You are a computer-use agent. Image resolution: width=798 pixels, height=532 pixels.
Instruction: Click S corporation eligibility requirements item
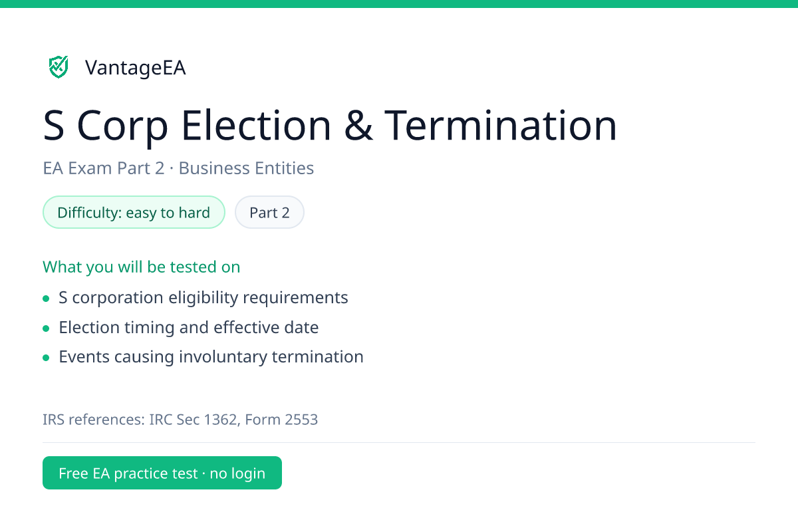click(x=203, y=297)
